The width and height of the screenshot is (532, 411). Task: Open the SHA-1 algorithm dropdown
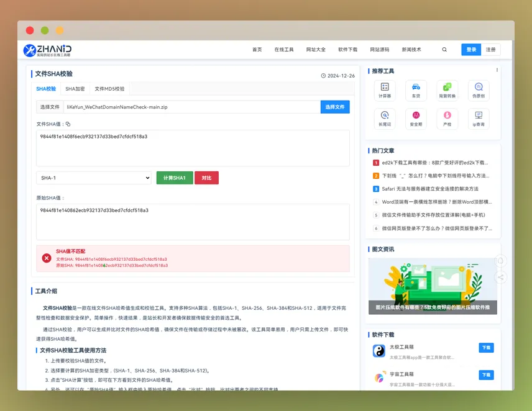tap(93, 178)
